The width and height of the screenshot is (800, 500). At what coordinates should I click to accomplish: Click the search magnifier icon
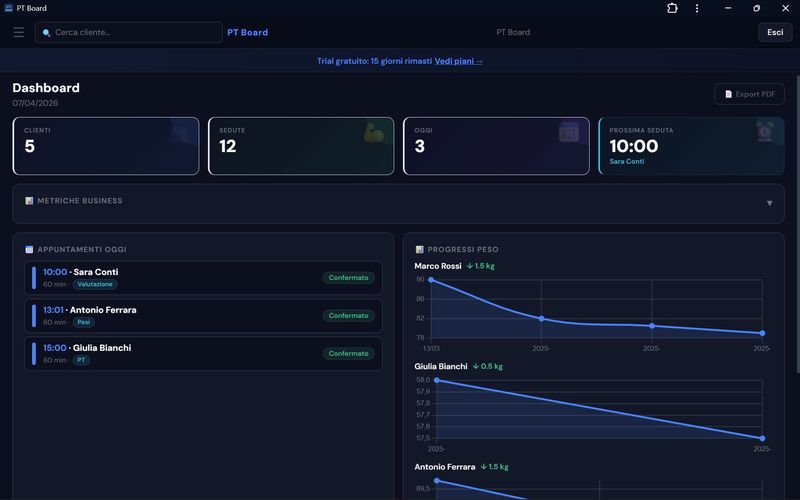click(46, 33)
